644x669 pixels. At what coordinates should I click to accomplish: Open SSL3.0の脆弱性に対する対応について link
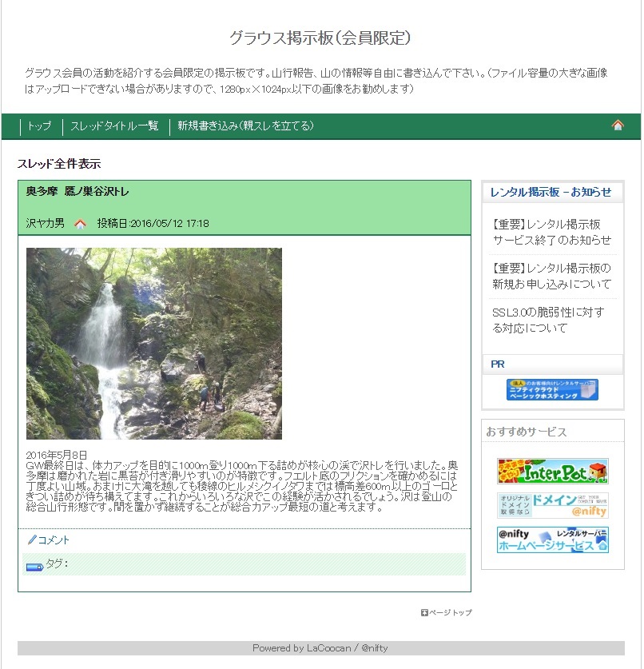(548, 320)
